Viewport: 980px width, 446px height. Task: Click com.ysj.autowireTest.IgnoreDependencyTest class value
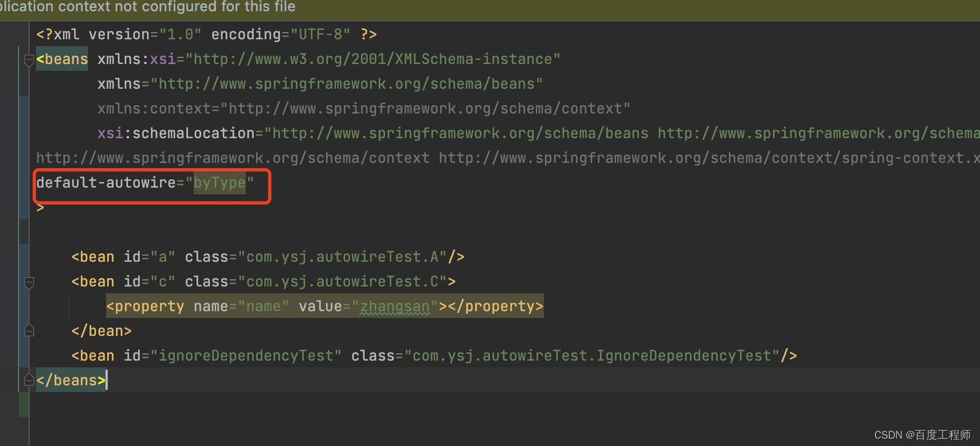coord(592,356)
